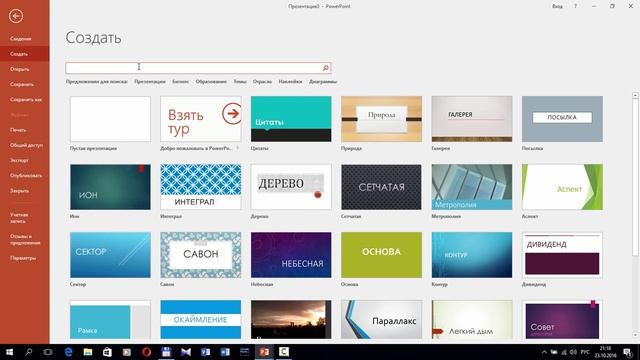The width and height of the screenshot is (640, 360).
Task: Click the back arrow circle icon
Action: pyautogui.click(x=16, y=16)
